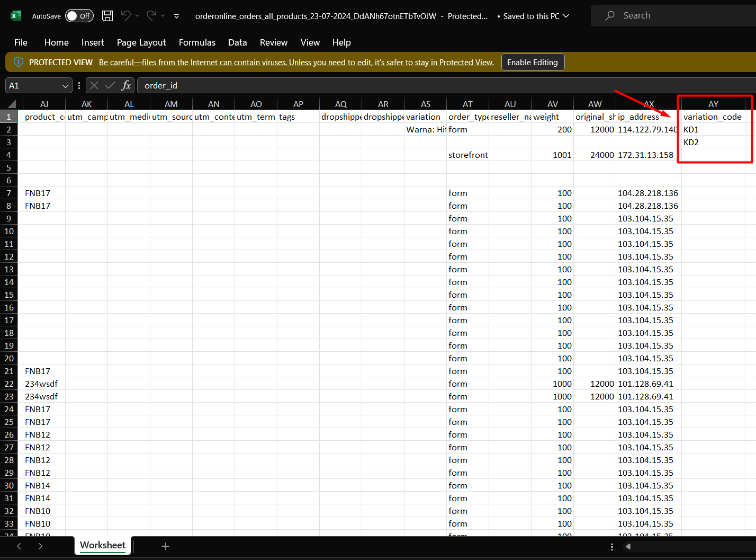The image size is (756, 560).
Task: Click the variation_code header cell
Action: pos(713,117)
